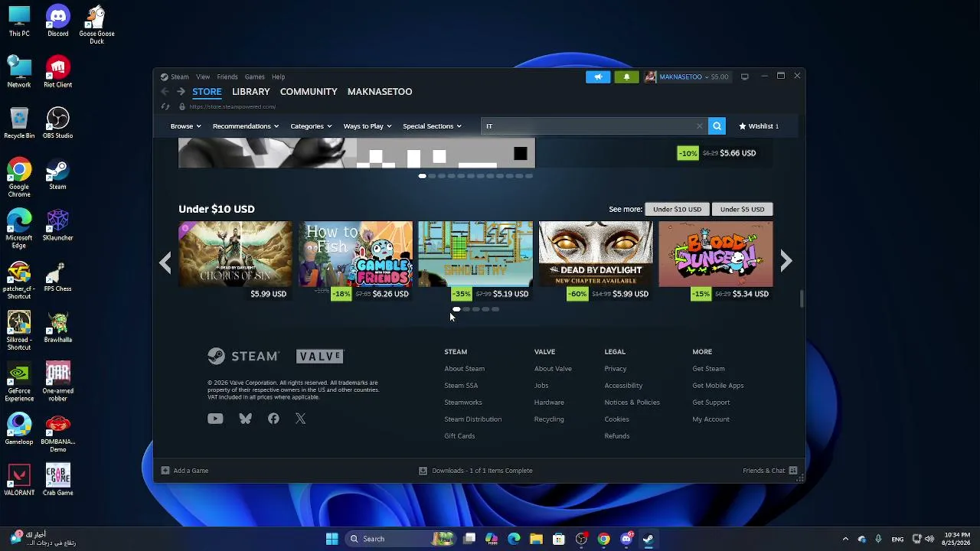The image size is (980, 551).
Task: Open the Steam announcements megaphone button
Action: pyautogui.click(x=598, y=77)
